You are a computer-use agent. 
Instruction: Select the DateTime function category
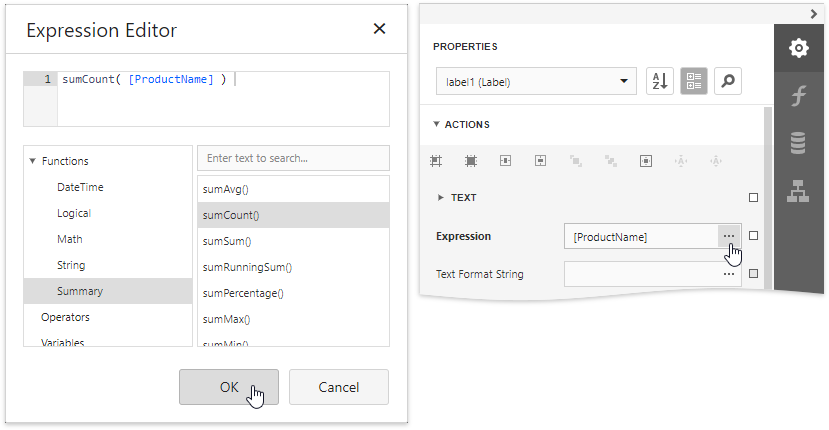pyautogui.click(x=80, y=187)
